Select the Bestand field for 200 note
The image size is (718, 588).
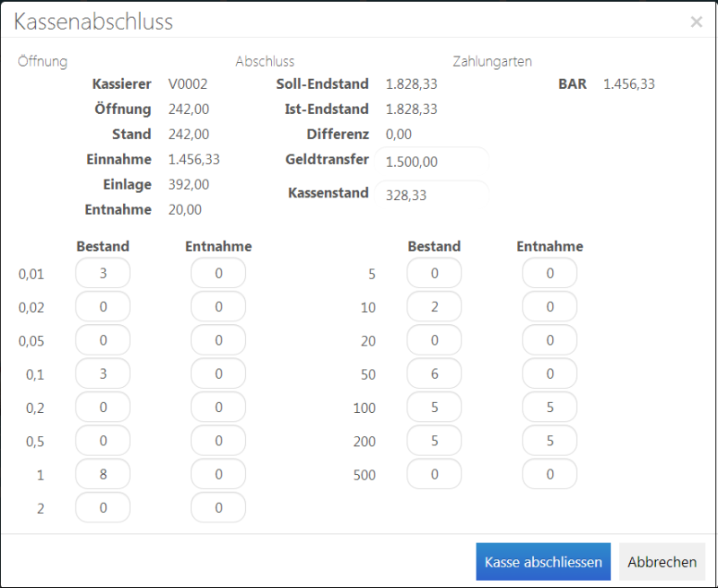click(x=434, y=440)
